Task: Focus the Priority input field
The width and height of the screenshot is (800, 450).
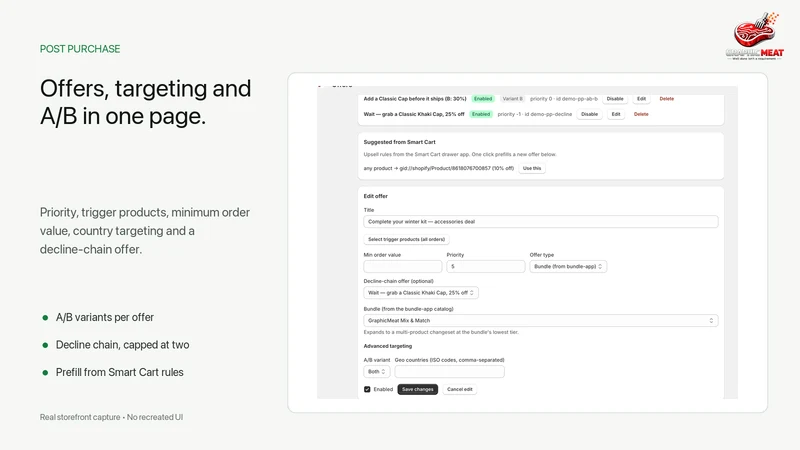Action: [485, 266]
